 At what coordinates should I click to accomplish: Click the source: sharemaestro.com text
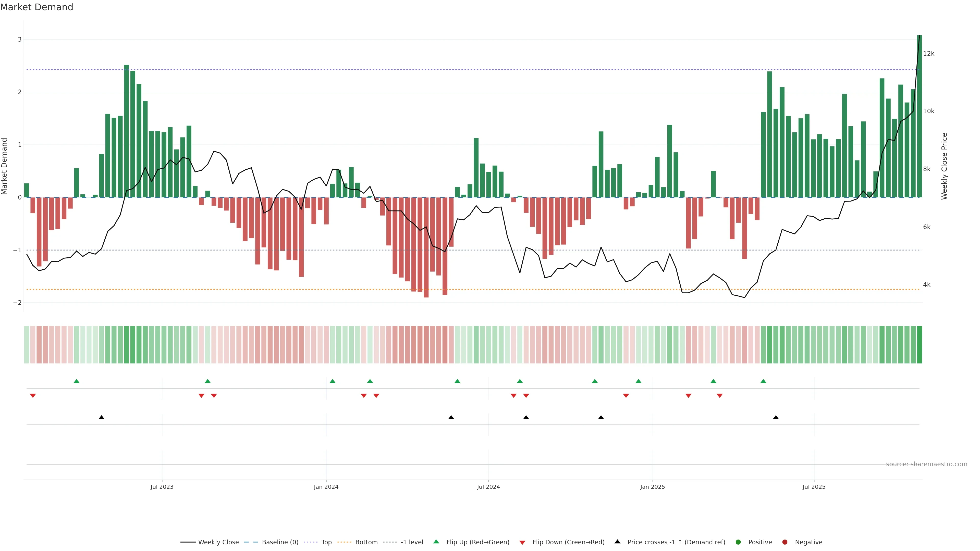[x=926, y=464]
